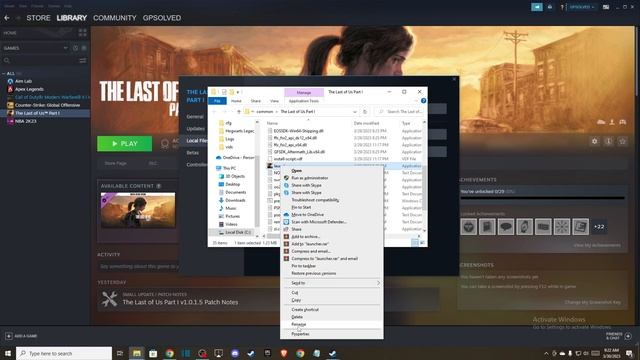Click View my achievements link
The width and height of the screenshot is (640, 360).
click(597, 245)
